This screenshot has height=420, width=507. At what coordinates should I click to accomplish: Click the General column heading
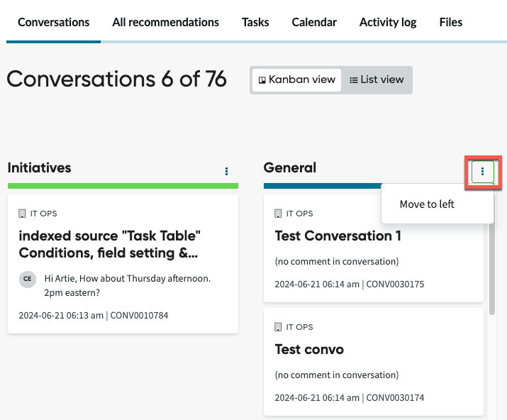[290, 167]
